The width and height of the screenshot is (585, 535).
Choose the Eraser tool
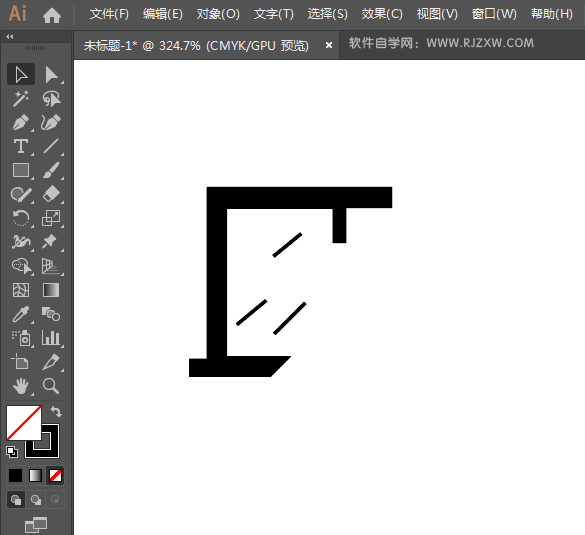[51, 194]
